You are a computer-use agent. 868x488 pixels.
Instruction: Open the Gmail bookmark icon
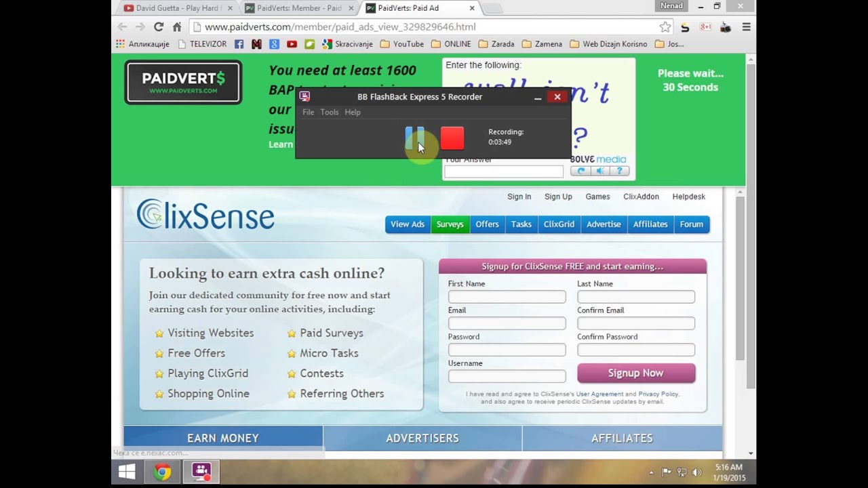click(256, 44)
